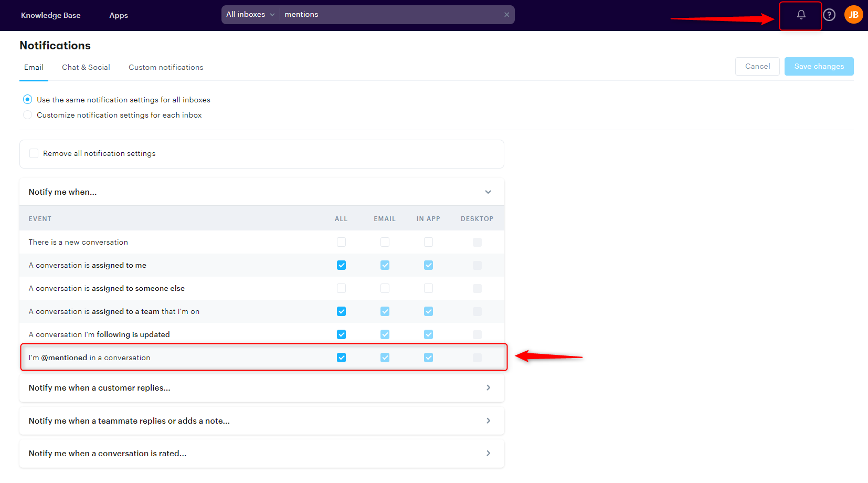868x483 pixels.
Task: Select customize notification settings for each inbox
Action: (27, 114)
